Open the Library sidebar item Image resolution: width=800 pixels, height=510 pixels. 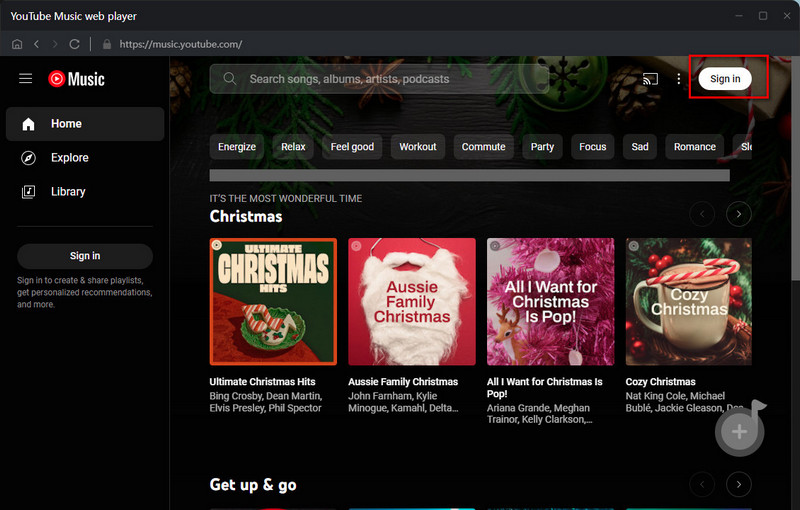85,192
